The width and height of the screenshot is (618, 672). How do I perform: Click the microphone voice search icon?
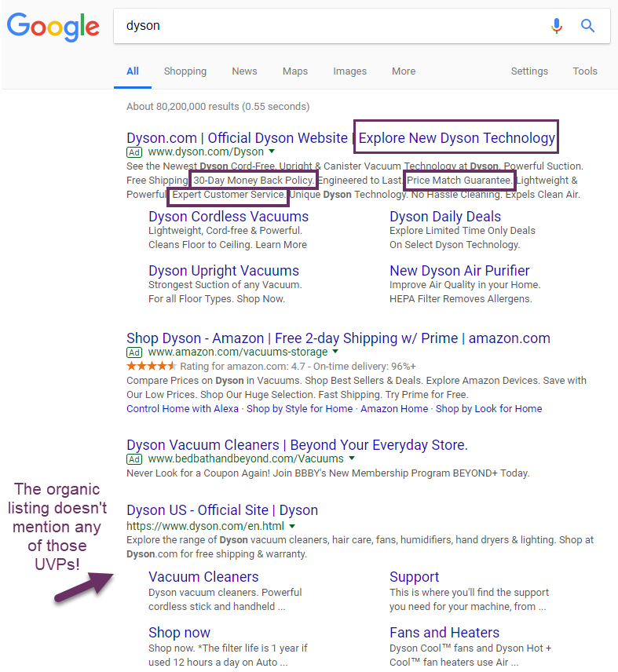(557, 26)
